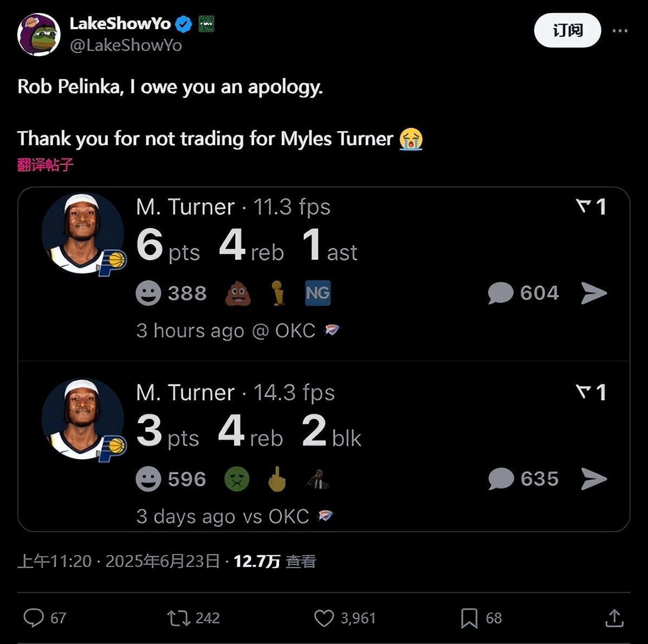The width and height of the screenshot is (648, 644).
Task: Open the 604 comments bubble
Action: tap(500, 293)
